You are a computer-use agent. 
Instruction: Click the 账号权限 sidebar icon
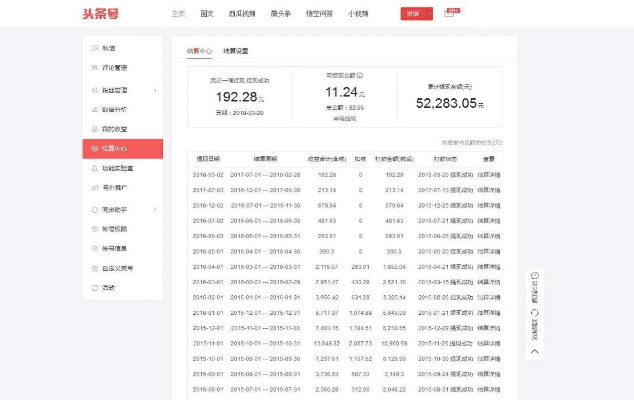click(94, 229)
